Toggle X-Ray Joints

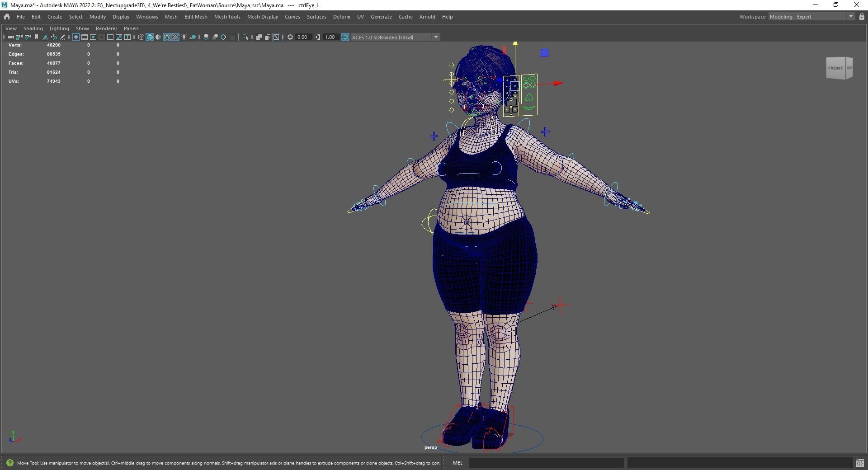coord(276,37)
